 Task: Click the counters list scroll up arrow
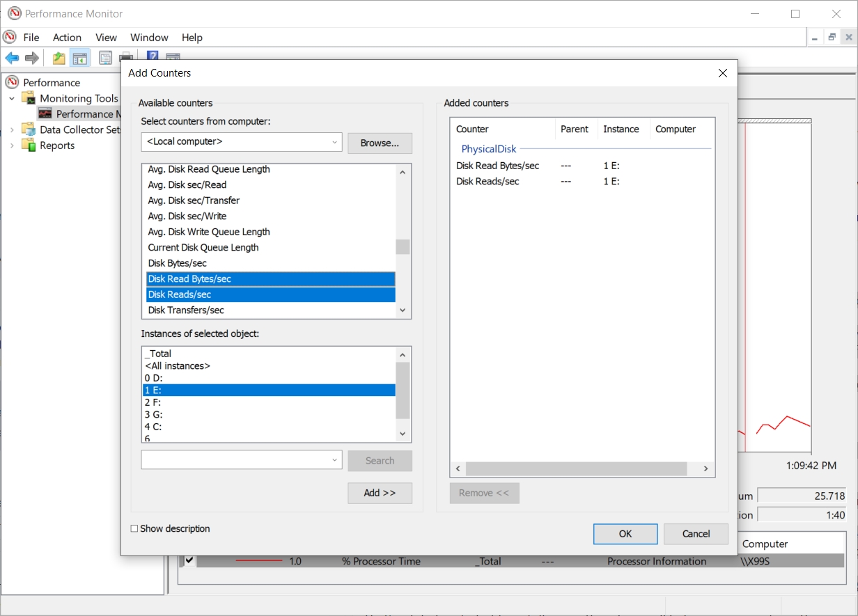click(x=403, y=171)
